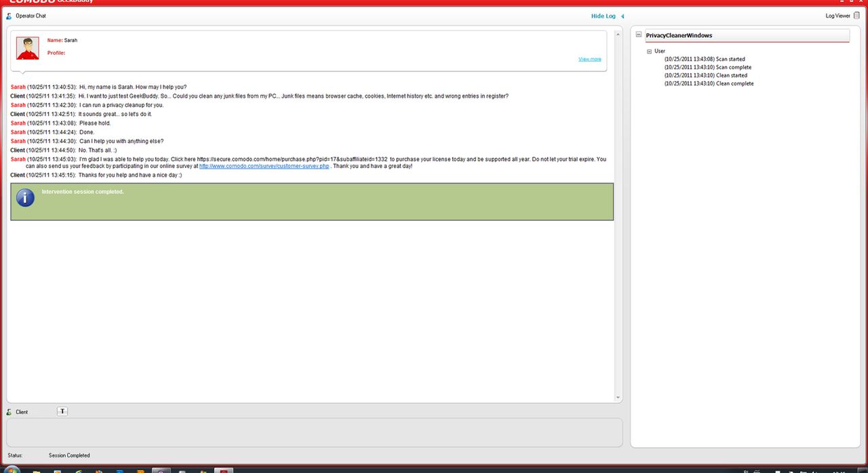Open the comodo.com customer survey link
The width and height of the screenshot is (868, 473).
tap(264, 166)
